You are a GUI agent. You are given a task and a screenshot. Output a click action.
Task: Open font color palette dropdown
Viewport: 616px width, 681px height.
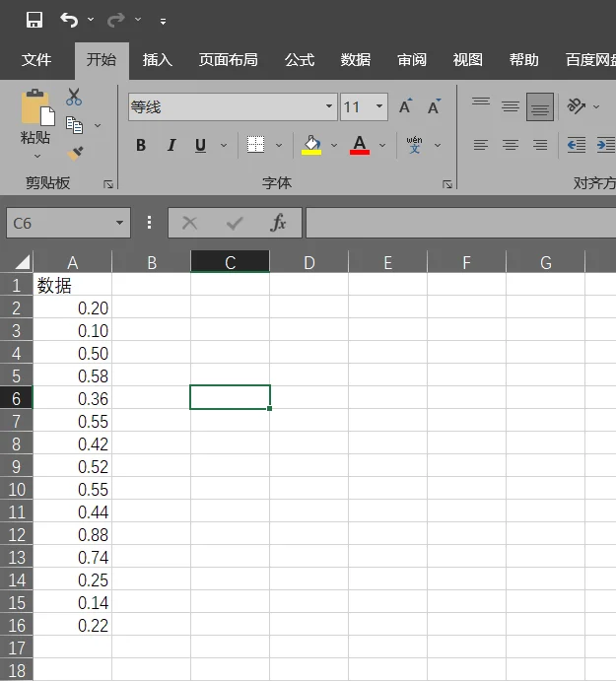coord(382,145)
